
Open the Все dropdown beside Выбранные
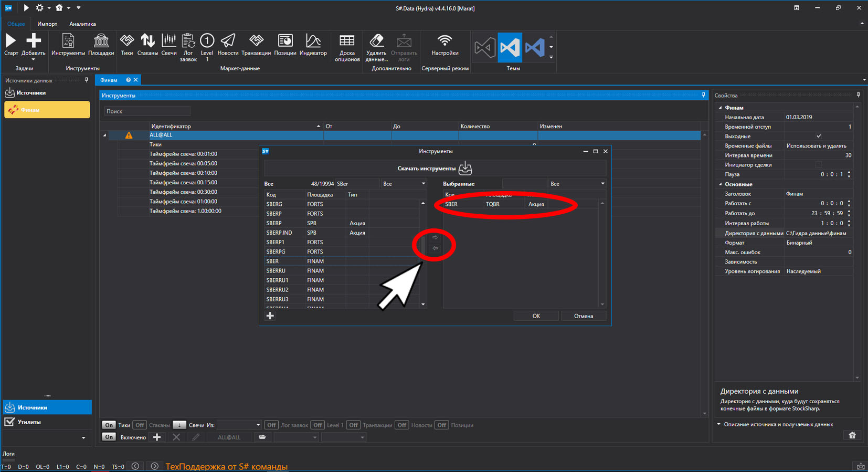(x=577, y=184)
